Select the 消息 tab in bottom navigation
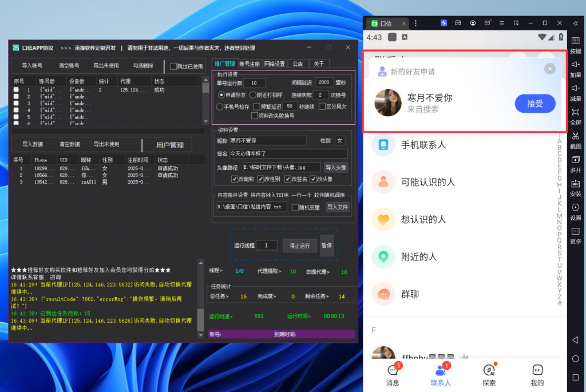 [x=393, y=374]
